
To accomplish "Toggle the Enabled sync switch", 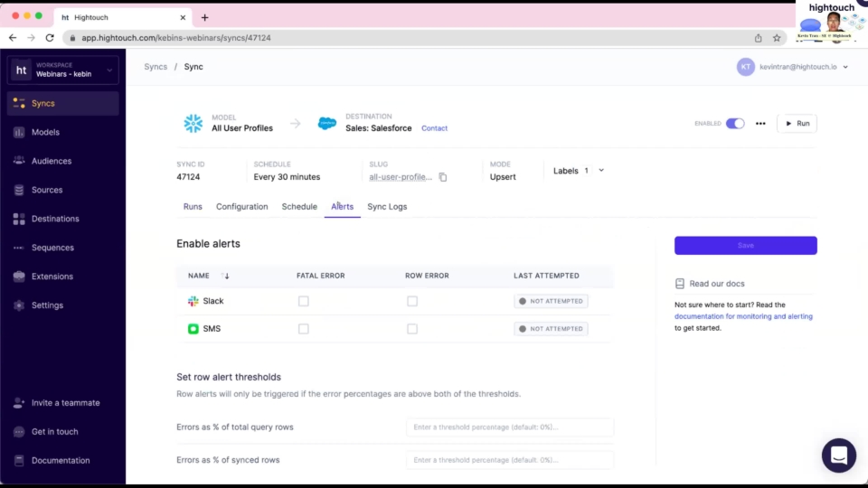I will [734, 124].
